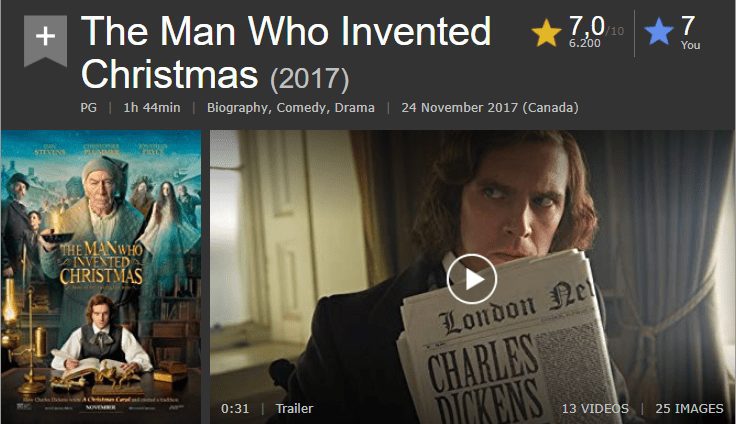Screen dimensions: 736x424
Task: View the PG certificate info
Action: (88, 108)
